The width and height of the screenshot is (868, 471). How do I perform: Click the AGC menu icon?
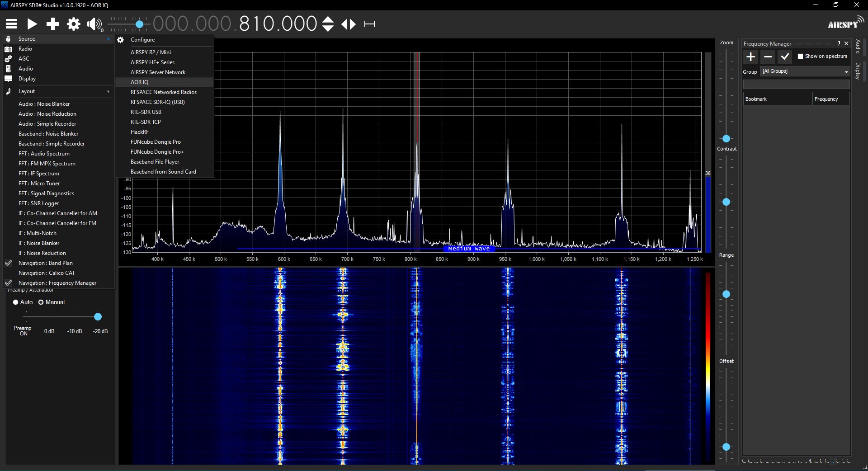point(8,59)
